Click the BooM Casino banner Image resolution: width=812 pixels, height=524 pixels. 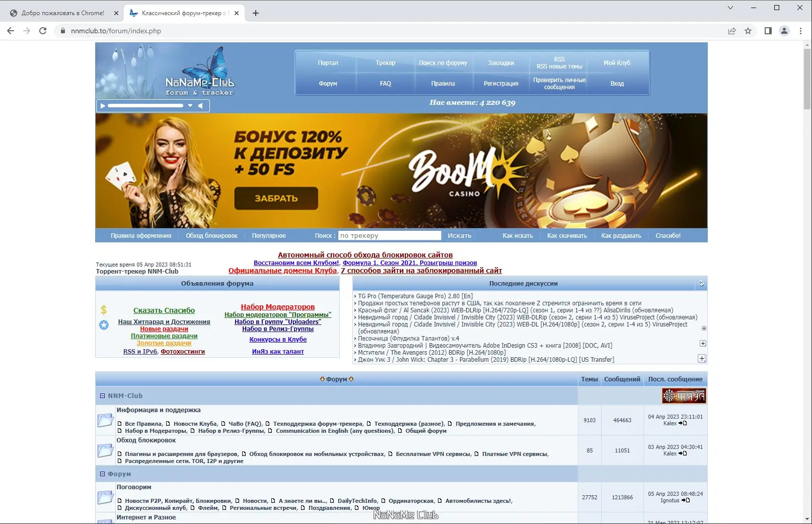[401, 171]
